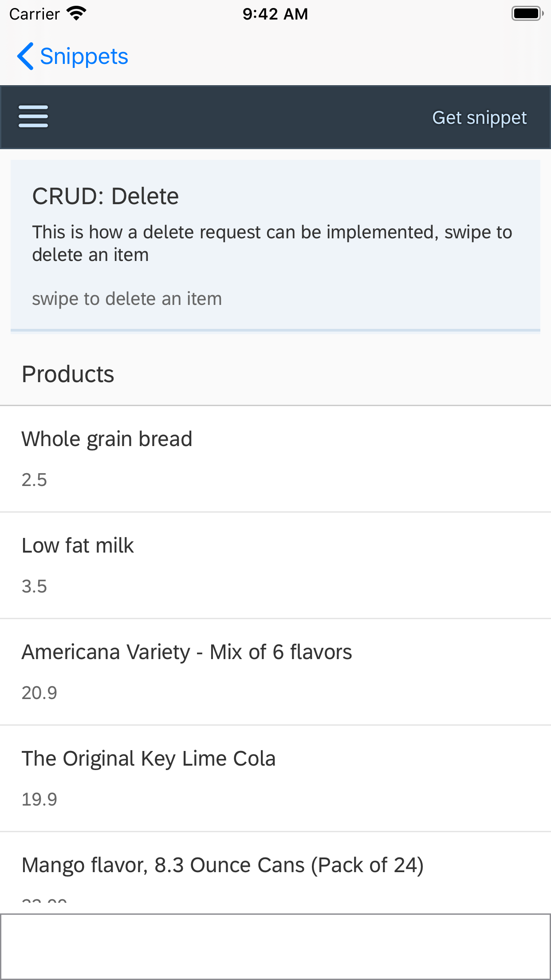This screenshot has height=980, width=551.
Task: Click the 3.5 price under milk
Action: (34, 586)
